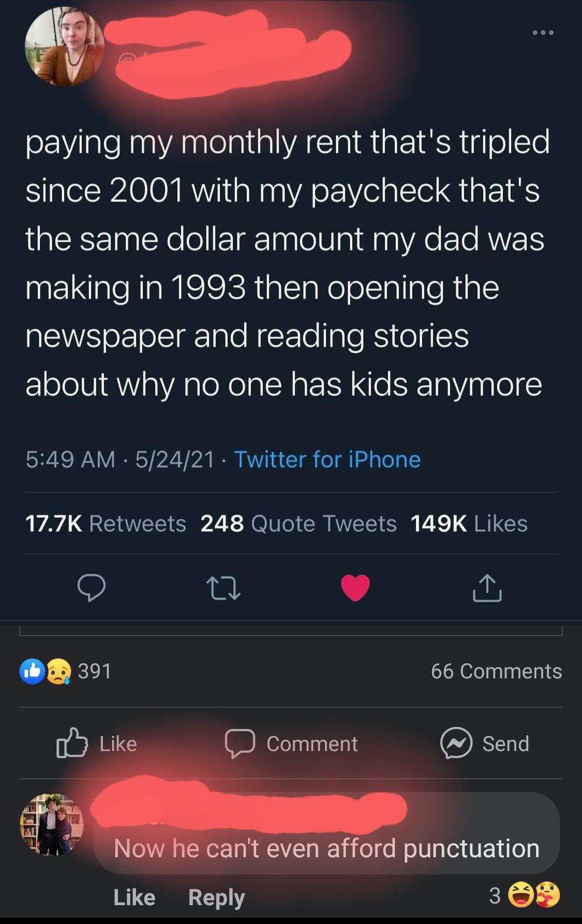View the 248 Quote Tweets list
The height and width of the screenshot is (924, 582).
point(298,524)
